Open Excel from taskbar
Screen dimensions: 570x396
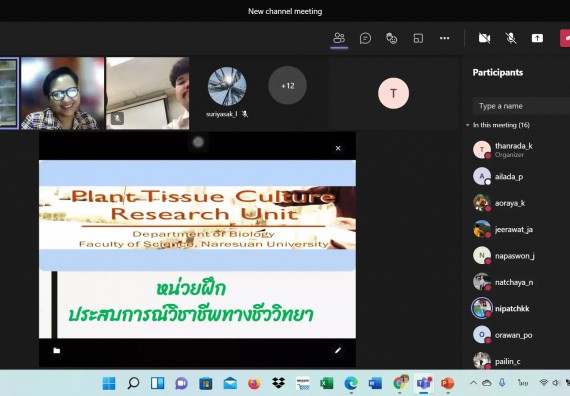(x=326, y=383)
